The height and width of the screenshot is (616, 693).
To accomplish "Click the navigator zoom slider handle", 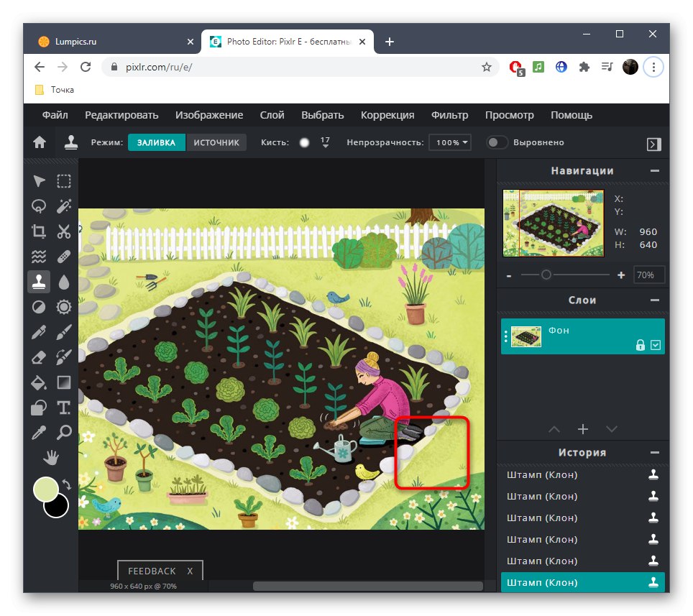I will point(546,275).
